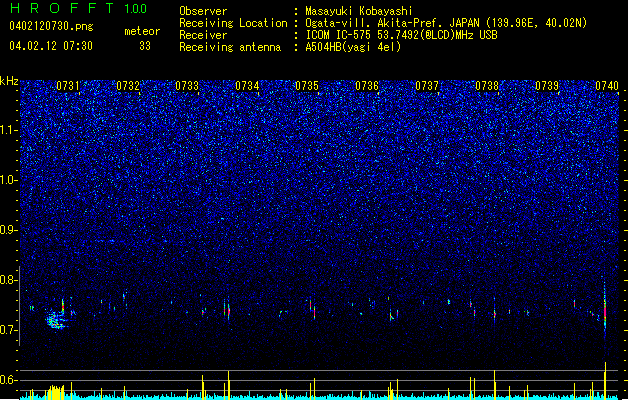Select the Ogata-vill. Akita-Pref. JAPAN location text
This screenshot has width=629, height=400.
tap(446, 23)
